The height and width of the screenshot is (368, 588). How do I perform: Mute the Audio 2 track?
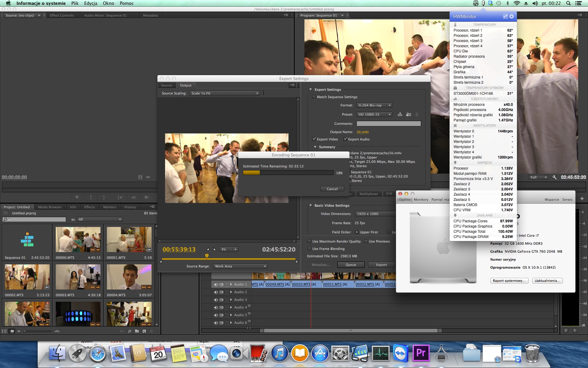point(216,292)
